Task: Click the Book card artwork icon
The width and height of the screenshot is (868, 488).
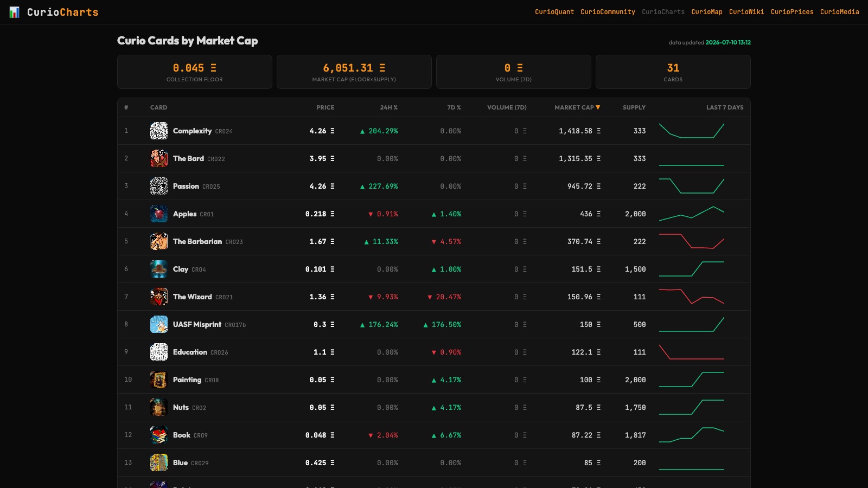Action: (159, 435)
